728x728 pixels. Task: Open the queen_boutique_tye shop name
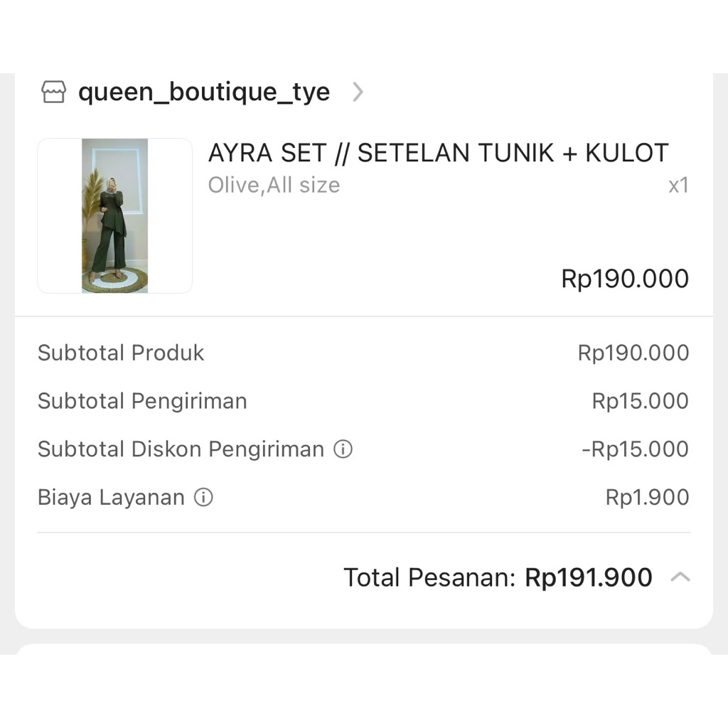(x=204, y=92)
